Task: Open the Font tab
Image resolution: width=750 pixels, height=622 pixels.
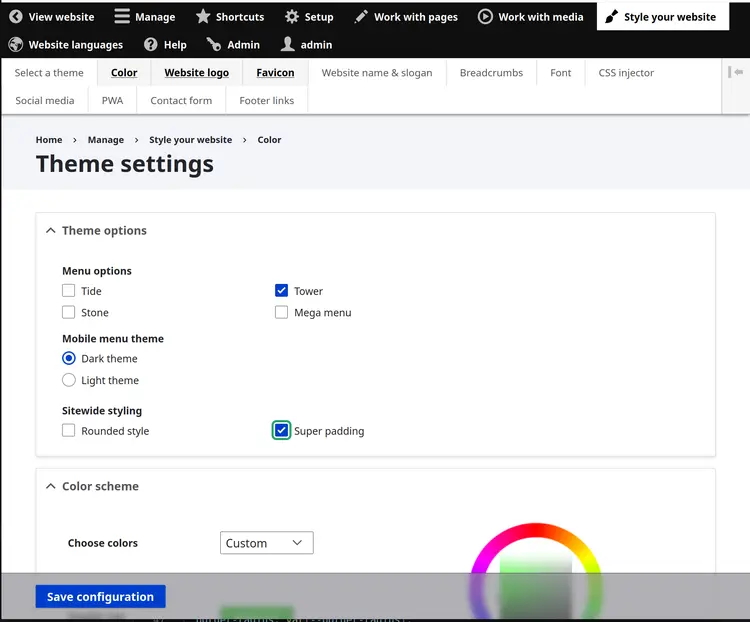Action: (x=561, y=73)
